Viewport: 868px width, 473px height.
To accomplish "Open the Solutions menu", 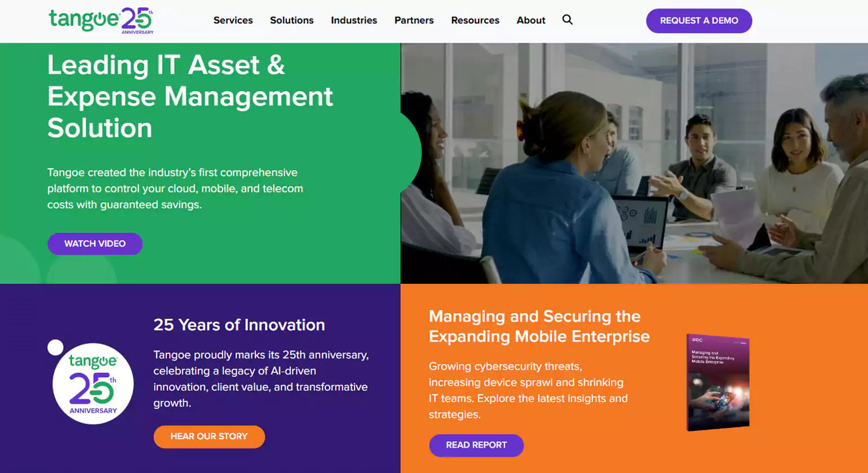I will click(291, 20).
